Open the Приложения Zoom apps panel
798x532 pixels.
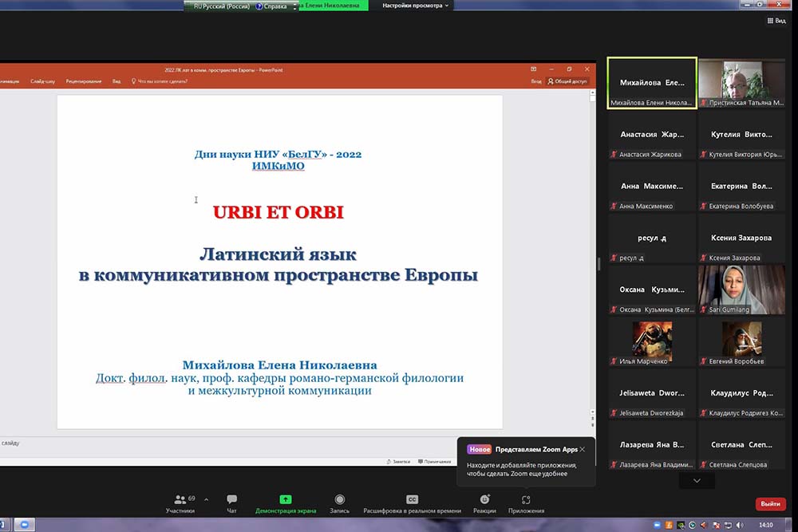click(x=526, y=502)
